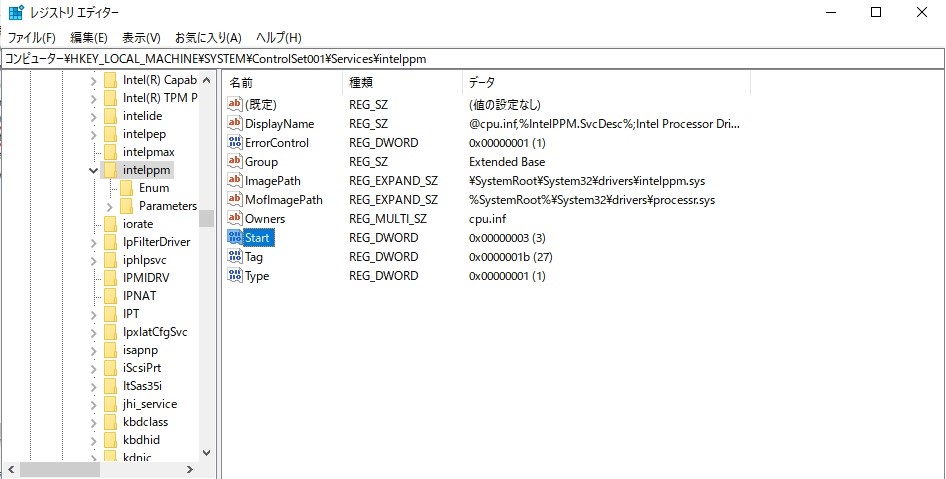The height and width of the screenshot is (479, 946).
Task: Click the IPMIDRV folder icon
Action: tap(110, 278)
